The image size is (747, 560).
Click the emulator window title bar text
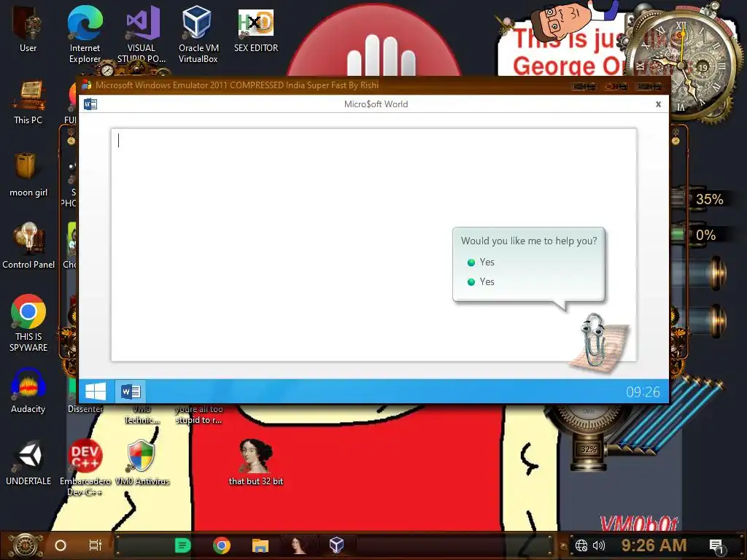click(x=237, y=85)
